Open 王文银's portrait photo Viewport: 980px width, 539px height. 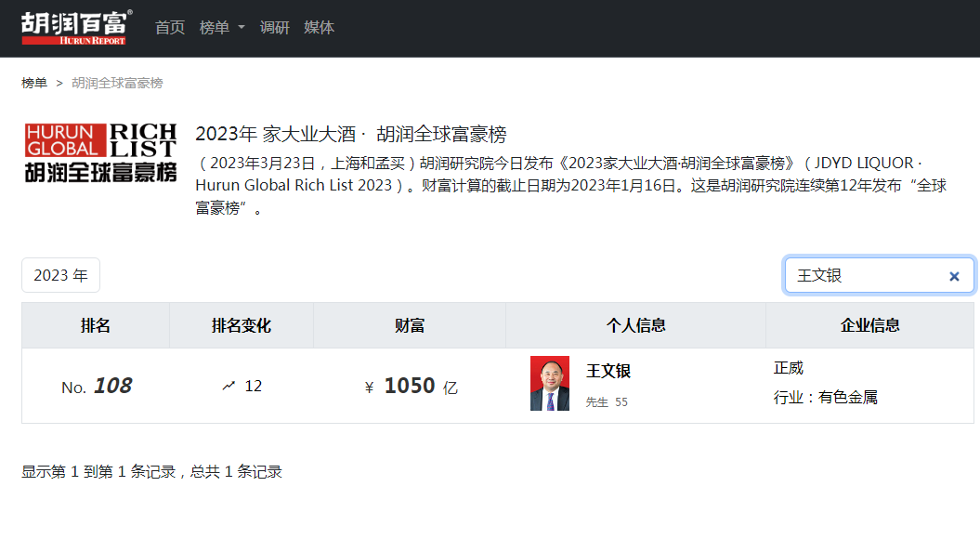[550, 383]
